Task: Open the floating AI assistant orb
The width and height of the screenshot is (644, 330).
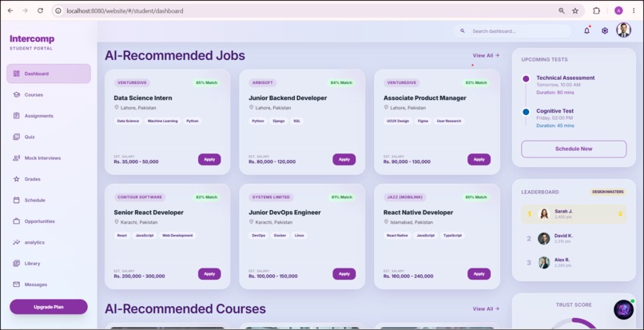Action: pyautogui.click(x=623, y=309)
